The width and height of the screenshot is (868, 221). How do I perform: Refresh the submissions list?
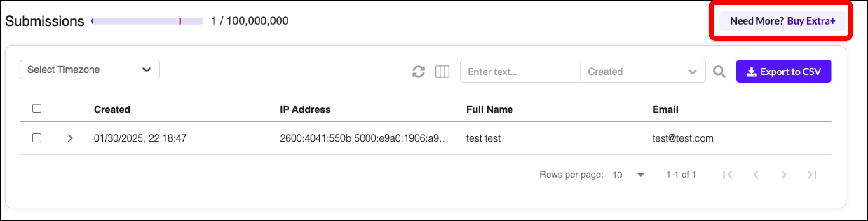[418, 71]
